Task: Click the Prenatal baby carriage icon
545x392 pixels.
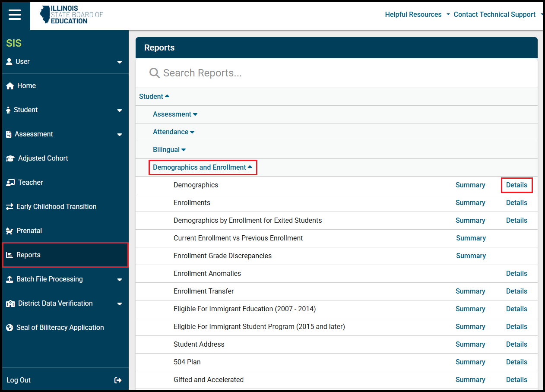Action: [x=10, y=231]
